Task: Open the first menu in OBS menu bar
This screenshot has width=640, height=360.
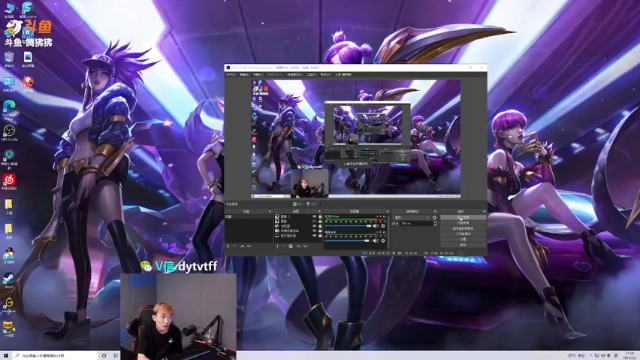Action: pos(231,75)
